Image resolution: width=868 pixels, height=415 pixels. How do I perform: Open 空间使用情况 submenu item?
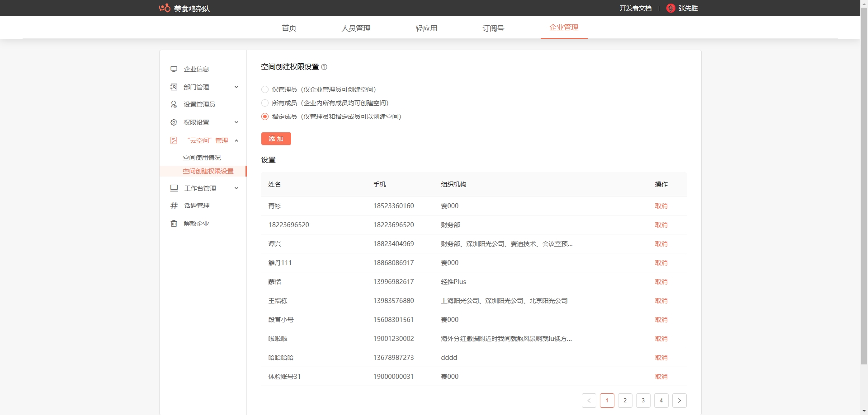tap(202, 158)
